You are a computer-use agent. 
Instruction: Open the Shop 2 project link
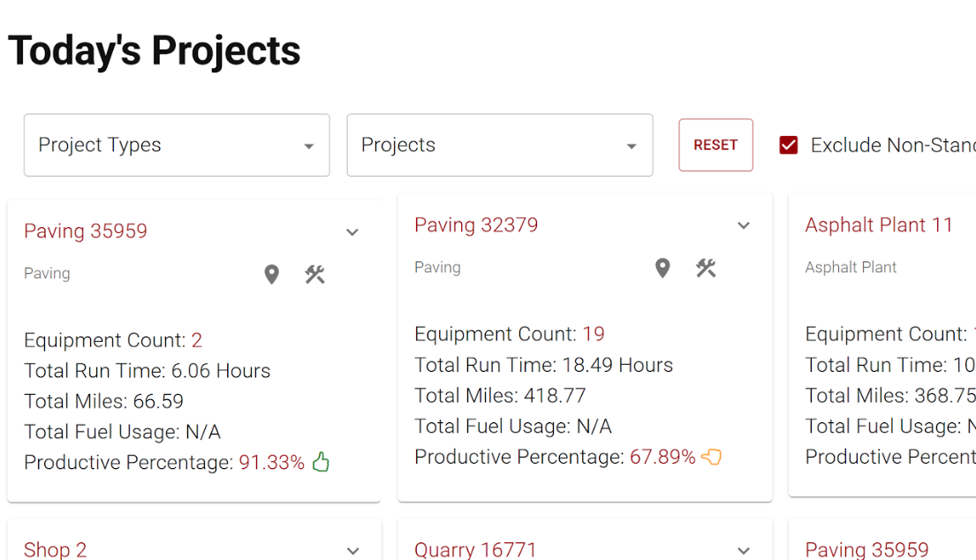(56, 549)
